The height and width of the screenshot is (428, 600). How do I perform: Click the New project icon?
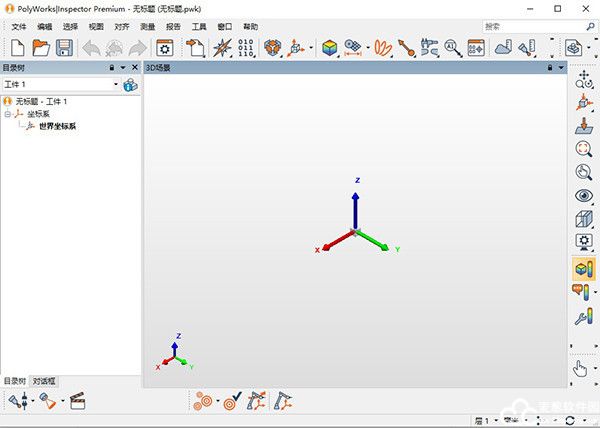(18, 47)
